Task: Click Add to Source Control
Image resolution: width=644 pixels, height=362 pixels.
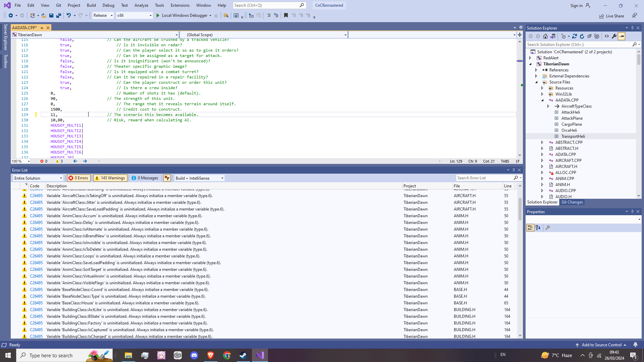Action: pos(601,345)
